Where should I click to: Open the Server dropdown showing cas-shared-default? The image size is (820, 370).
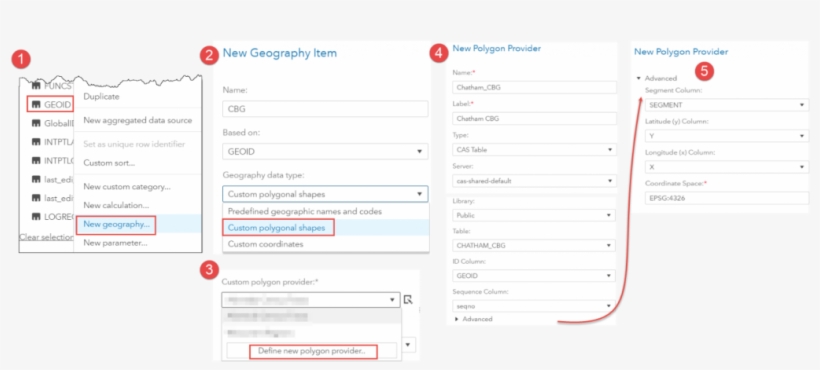534,181
